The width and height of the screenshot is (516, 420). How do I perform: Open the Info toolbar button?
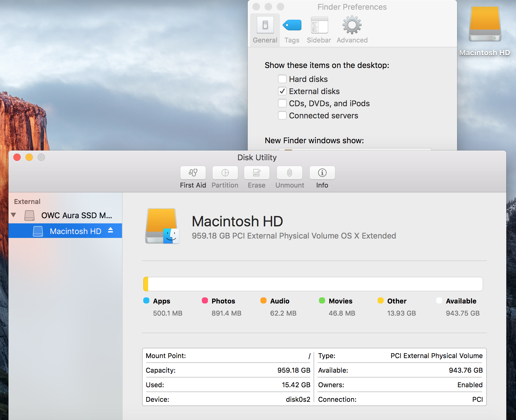[x=322, y=173]
